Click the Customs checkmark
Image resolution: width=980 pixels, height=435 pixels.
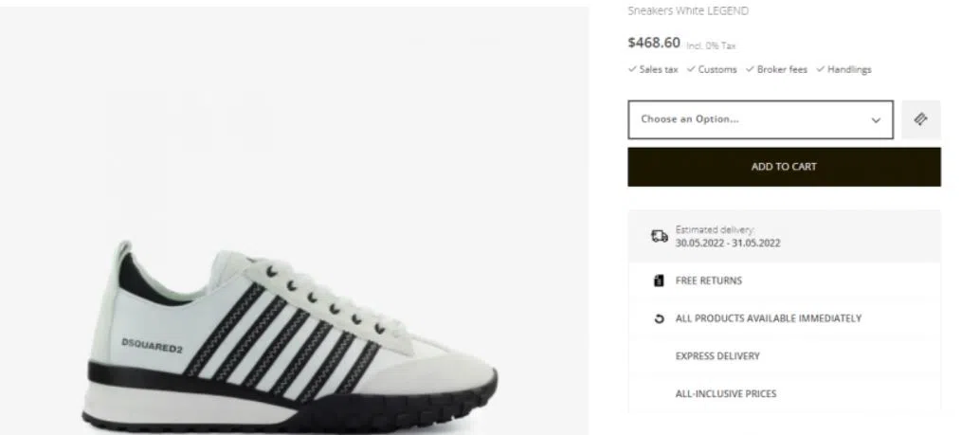coord(691,69)
